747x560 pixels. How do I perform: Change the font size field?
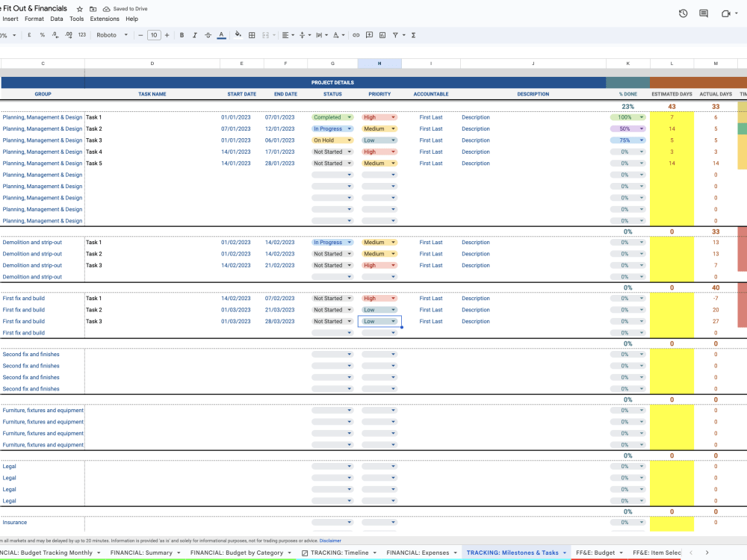[x=154, y=34]
